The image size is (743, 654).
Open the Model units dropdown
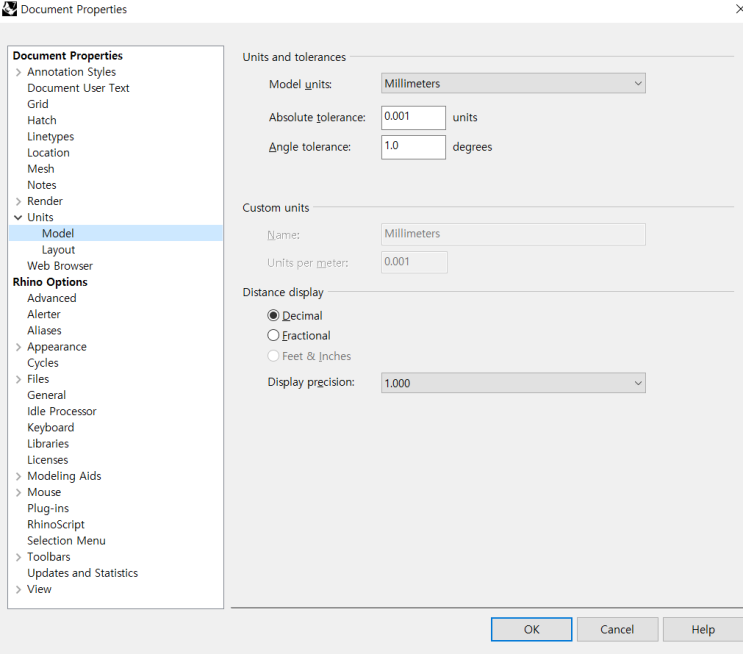click(x=514, y=84)
